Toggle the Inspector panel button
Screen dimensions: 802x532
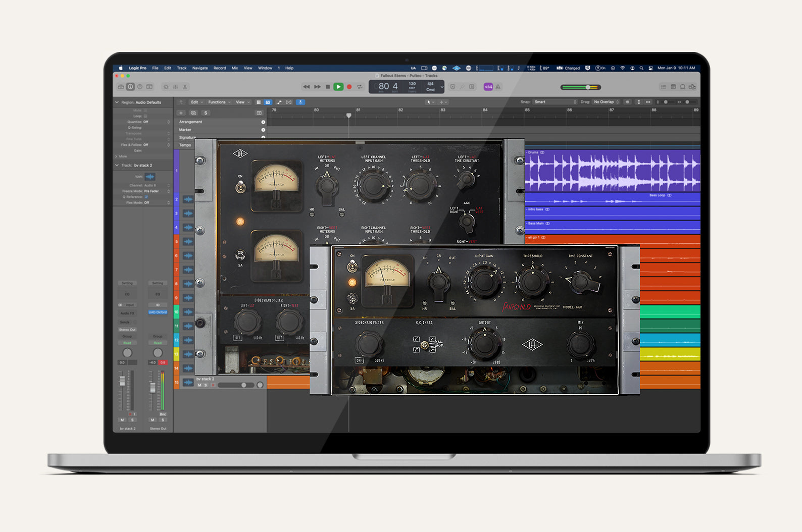pos(130,87)
